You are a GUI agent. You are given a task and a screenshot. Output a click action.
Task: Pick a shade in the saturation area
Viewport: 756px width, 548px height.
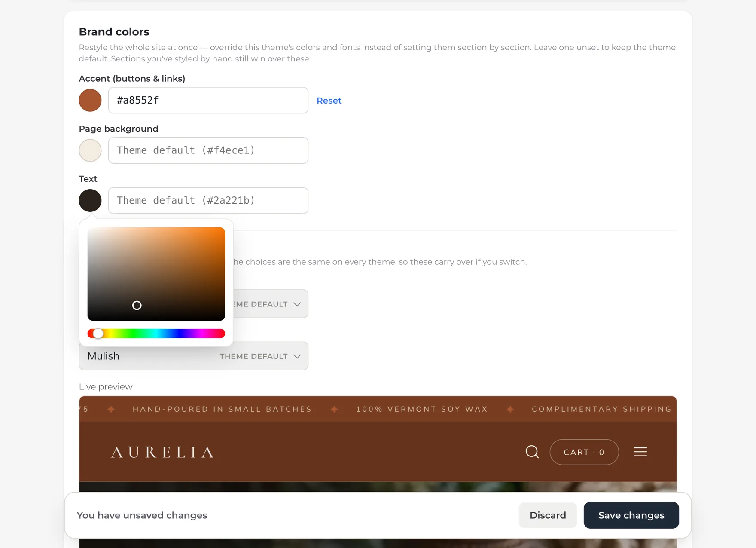(x=156, y=274)
